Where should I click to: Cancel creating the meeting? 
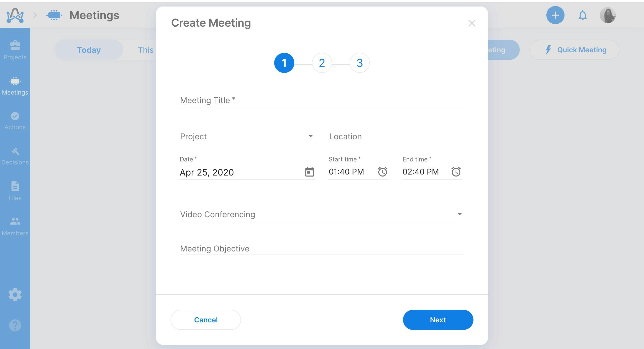pos(206,320)
